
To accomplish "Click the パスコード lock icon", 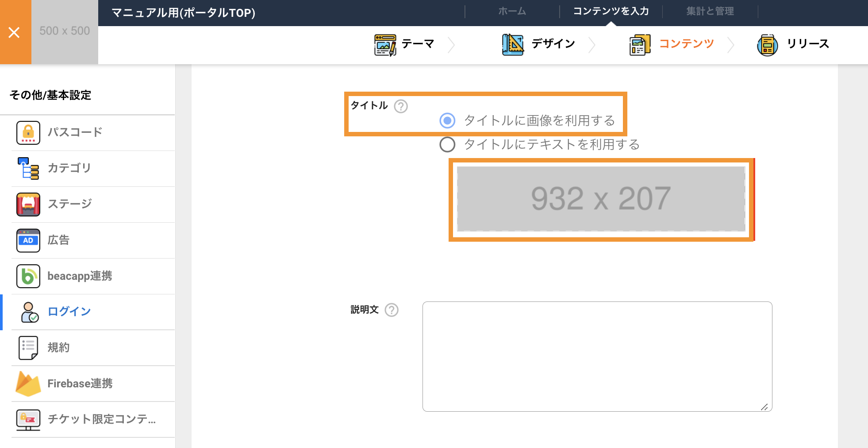I will (28, 133).
